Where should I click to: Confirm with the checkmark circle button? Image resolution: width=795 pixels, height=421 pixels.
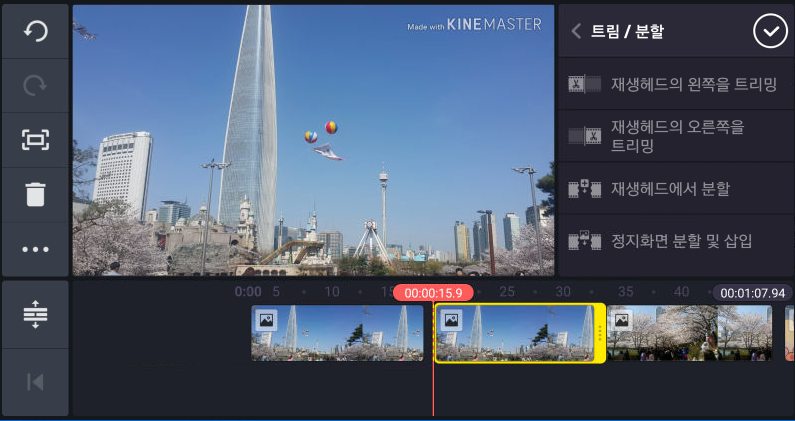tap(770, 31)
